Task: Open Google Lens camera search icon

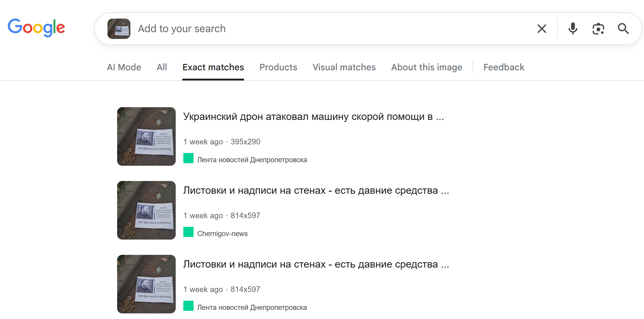Action: click(x=598, y=29)
